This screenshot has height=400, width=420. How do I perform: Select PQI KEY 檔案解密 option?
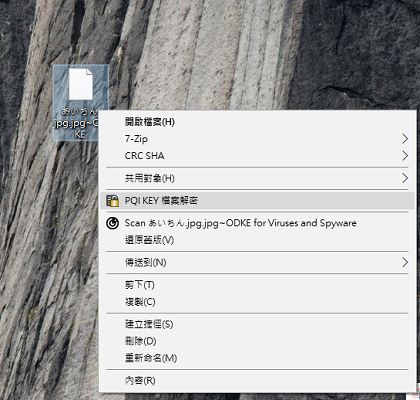[x=257, y=201]
